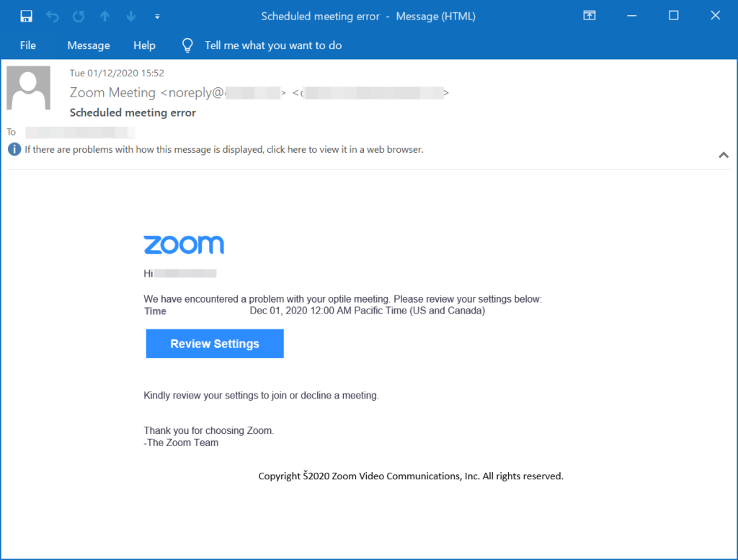Open the File menu
Image resolution: width=738 pixels, height=560 pixels.
[x=28, y=45]
